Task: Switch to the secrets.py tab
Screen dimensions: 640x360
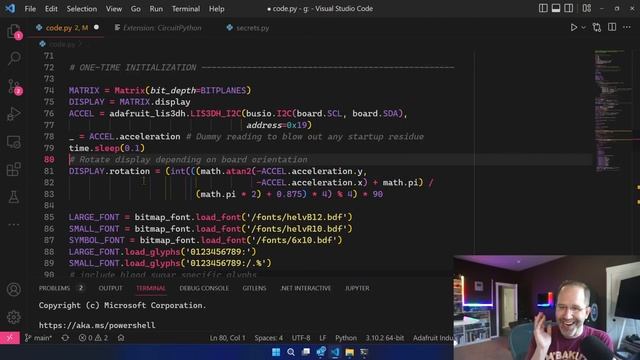Action: [252, 28]
